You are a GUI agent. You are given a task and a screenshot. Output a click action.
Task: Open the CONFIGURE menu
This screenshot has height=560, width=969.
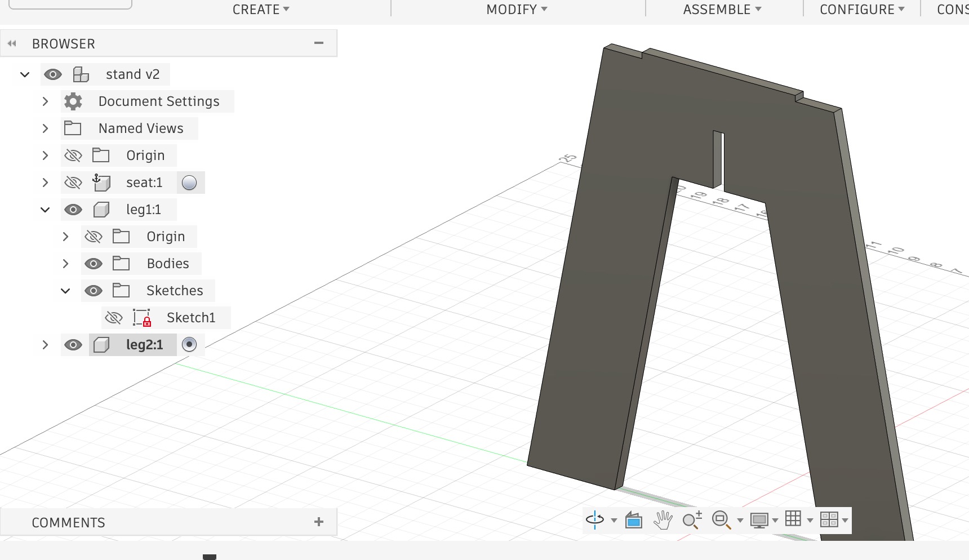point(862,10)
